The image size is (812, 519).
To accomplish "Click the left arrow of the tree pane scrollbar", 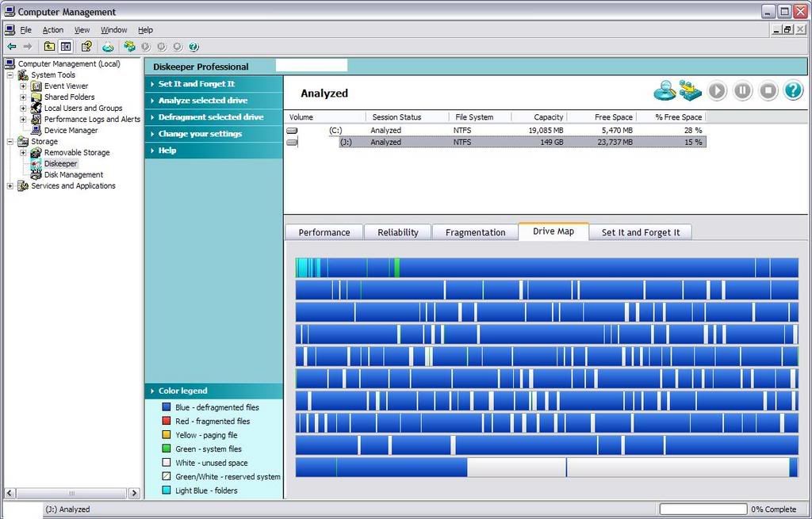I will coord(10,493).
